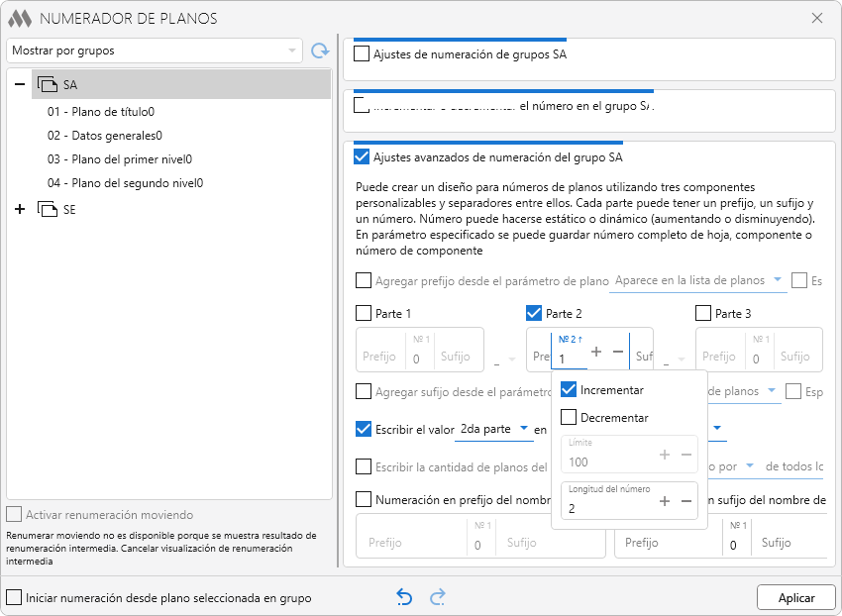Click the Aplicar button
Screen dimensions: 842x616
(795, 598)
